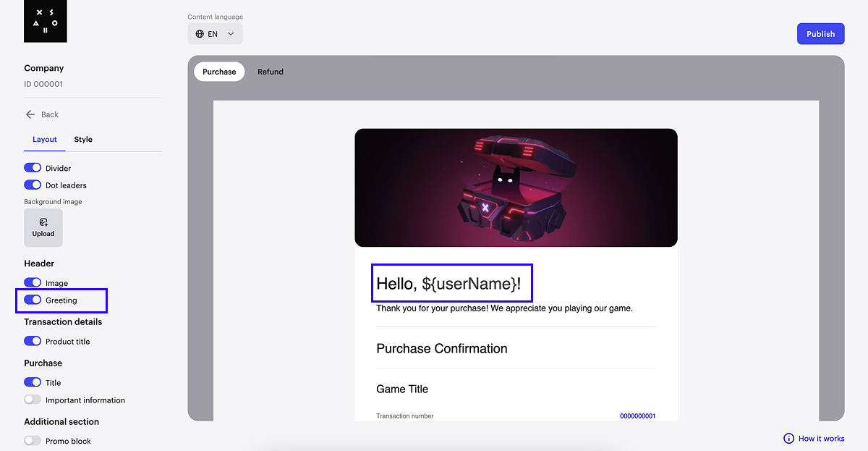This screenshot has height=451, width=868.
Task: Switch to the Refund tab
Action: click(x=271, y=72)
